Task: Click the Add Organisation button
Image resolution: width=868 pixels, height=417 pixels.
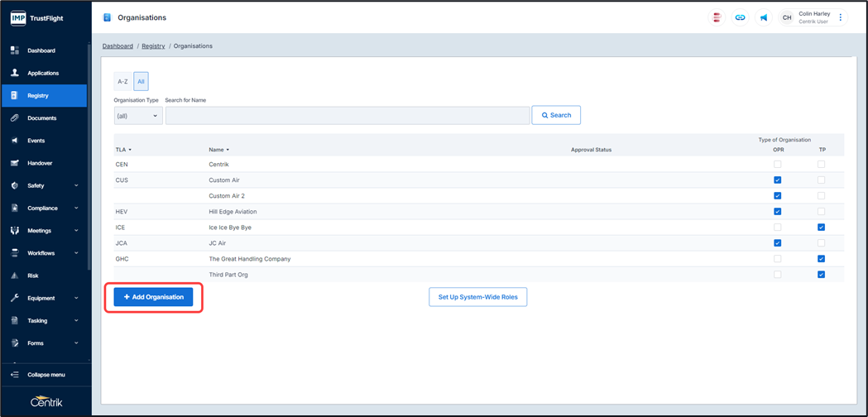Action: [153, 297]
